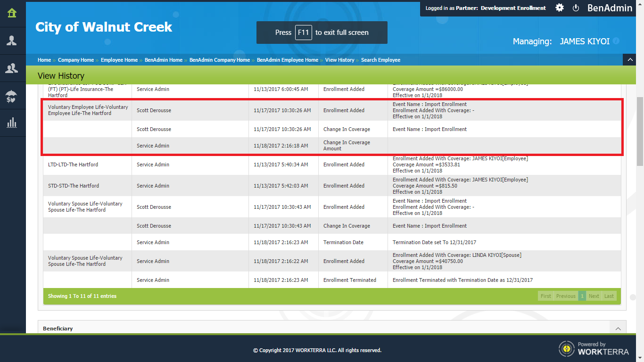Click the WORKTERRA footer logo
Screen dimensions: 644x362
[594, 348]
